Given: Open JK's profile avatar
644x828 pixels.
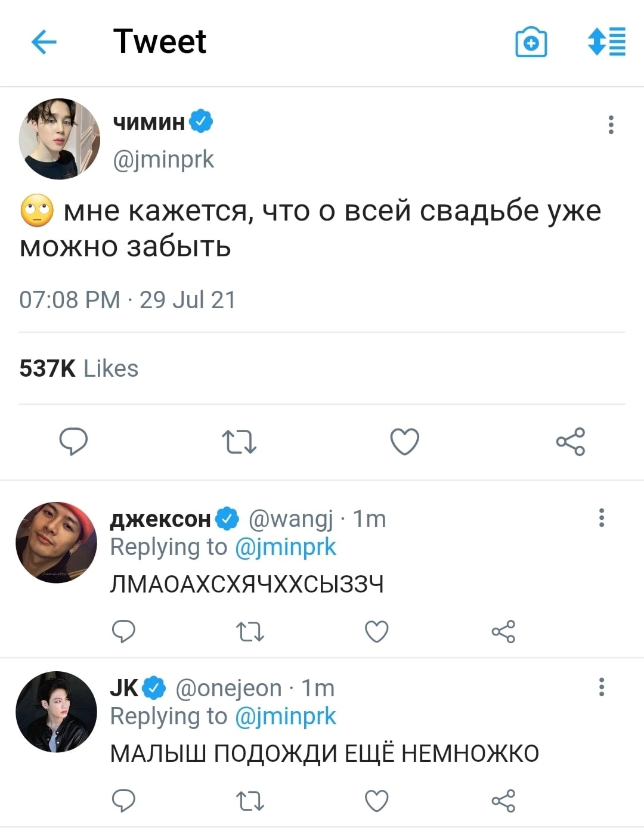Looking at the screenshot, I should click(x=57, y=712).
